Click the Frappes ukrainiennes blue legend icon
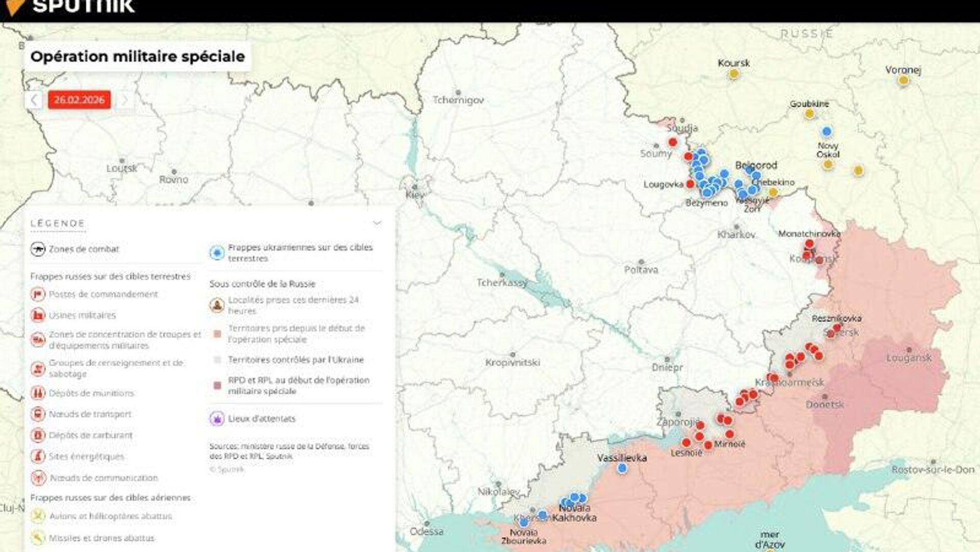This screenshot has height=552, width=980. [217, 253]
